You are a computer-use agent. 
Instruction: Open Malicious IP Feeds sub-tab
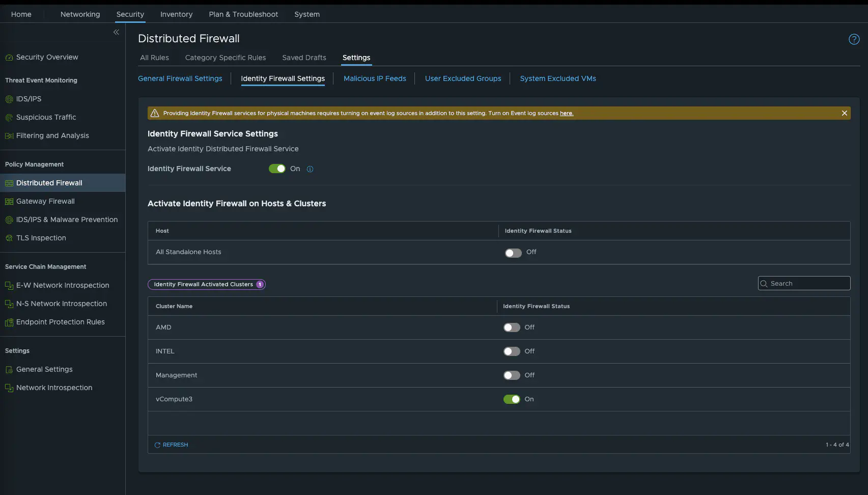coord(375,78)
